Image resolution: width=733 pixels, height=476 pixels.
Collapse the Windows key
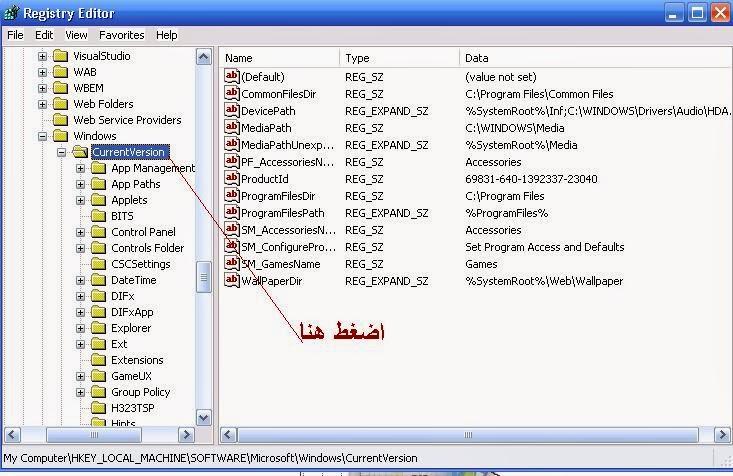pyautogui.click(x=43, y=137)
